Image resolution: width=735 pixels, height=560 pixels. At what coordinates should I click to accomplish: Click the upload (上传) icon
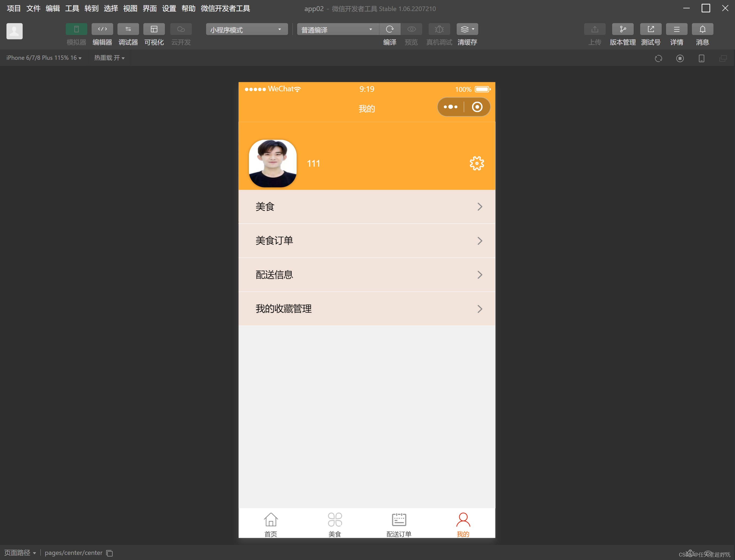pyautogui.click(x=595, y=29)
